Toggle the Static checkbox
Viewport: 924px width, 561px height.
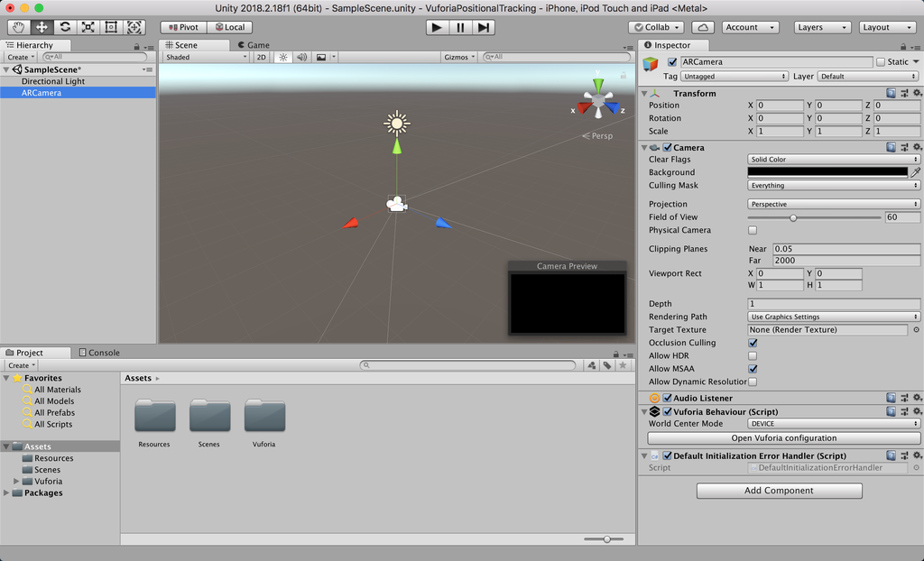(x=881, y=62)
